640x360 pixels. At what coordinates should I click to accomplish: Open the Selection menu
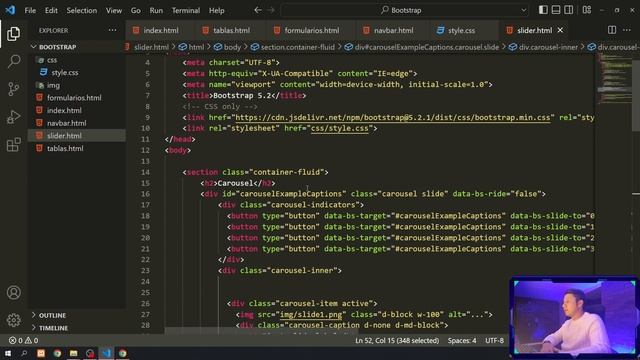[82, 10]
